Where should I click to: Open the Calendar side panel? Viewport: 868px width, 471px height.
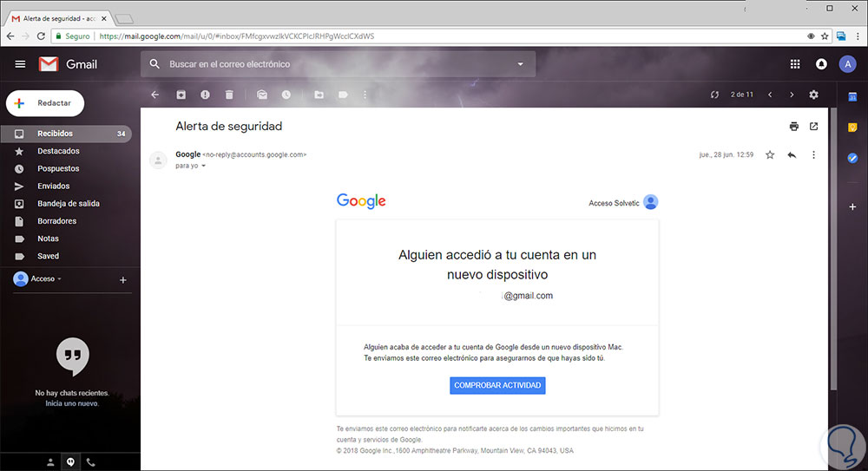[852, 97]
